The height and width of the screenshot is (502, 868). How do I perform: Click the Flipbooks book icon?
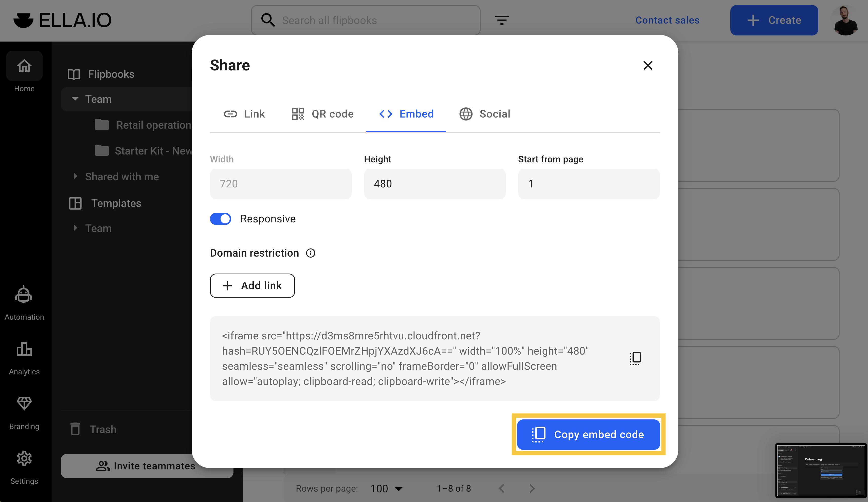click(x=73, y=74)
